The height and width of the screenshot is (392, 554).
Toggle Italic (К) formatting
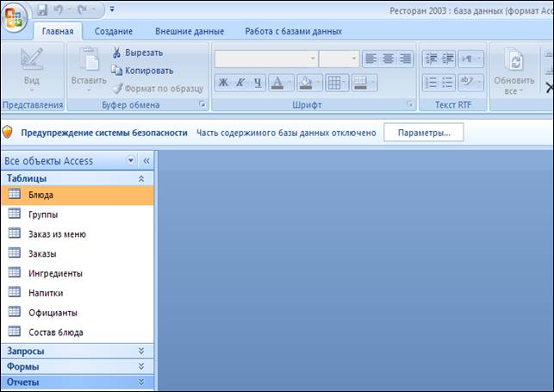point(240,84)
